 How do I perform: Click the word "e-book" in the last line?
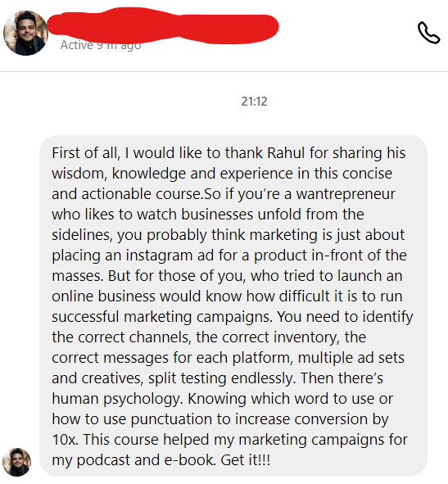[x=189, y=460]
